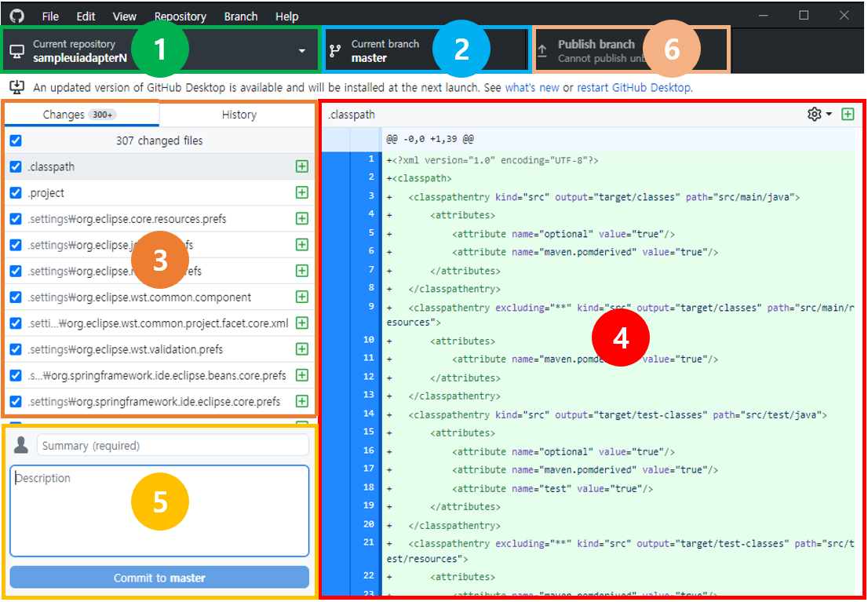The height and width of the screenshot is (602, 868).
Task: Open the Branch menu
Action: click(x=241, y=16)
